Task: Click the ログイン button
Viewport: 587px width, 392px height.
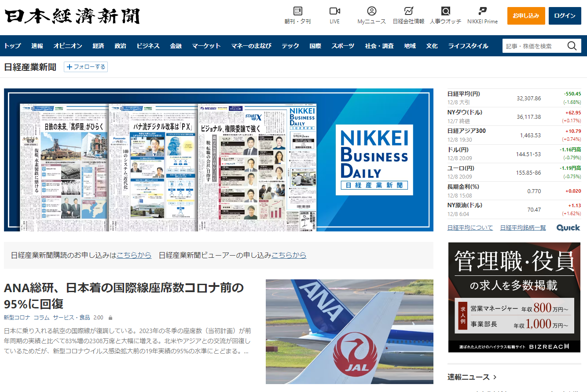Action: 565,16
